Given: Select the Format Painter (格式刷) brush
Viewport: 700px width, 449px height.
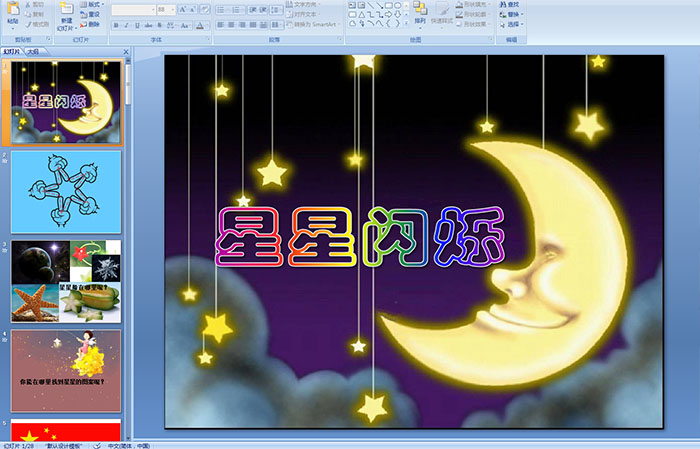Looking at the screenshot, I should coord(37,24).
